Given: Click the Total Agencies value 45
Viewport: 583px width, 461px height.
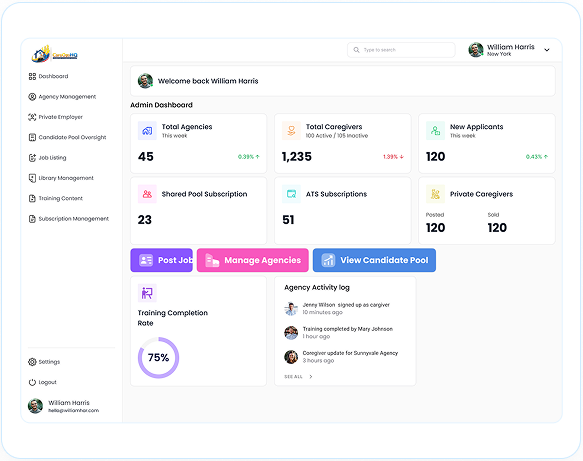Looking at the screenshot, I should (146, 157).
